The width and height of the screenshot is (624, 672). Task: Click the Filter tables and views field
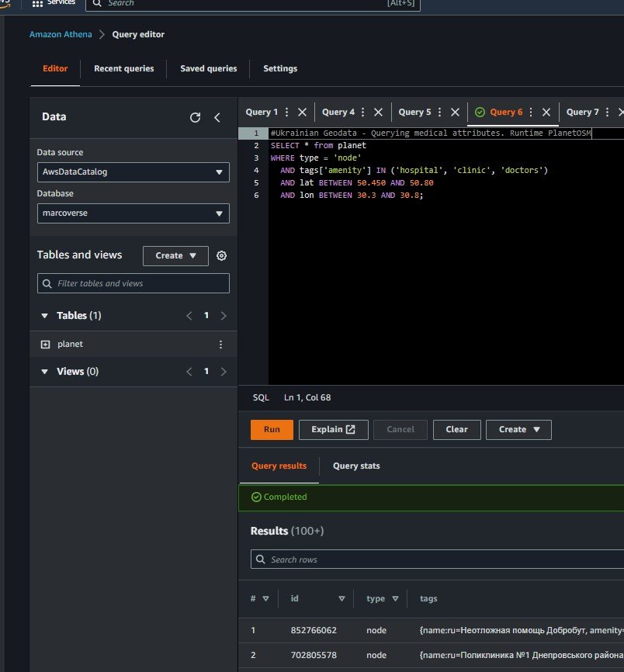click(x=133, y=283)
